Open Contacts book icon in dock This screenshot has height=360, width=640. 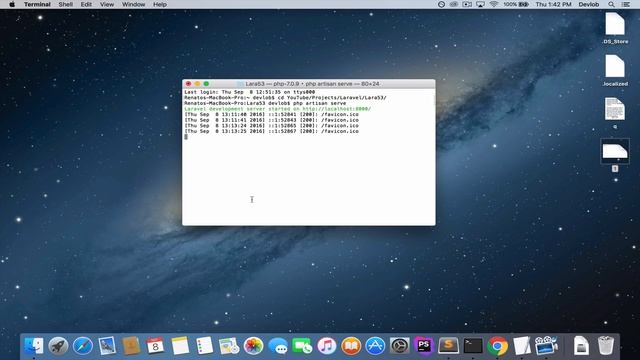131,346
